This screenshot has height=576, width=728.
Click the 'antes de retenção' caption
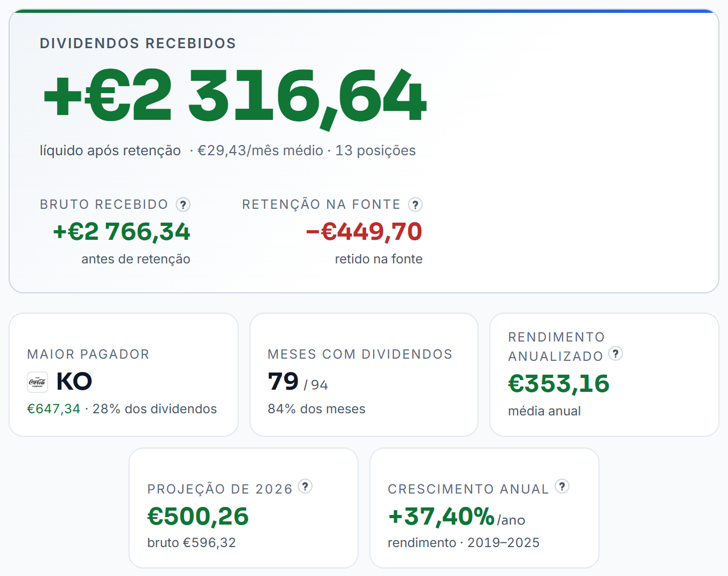click(x=136, y=259)
